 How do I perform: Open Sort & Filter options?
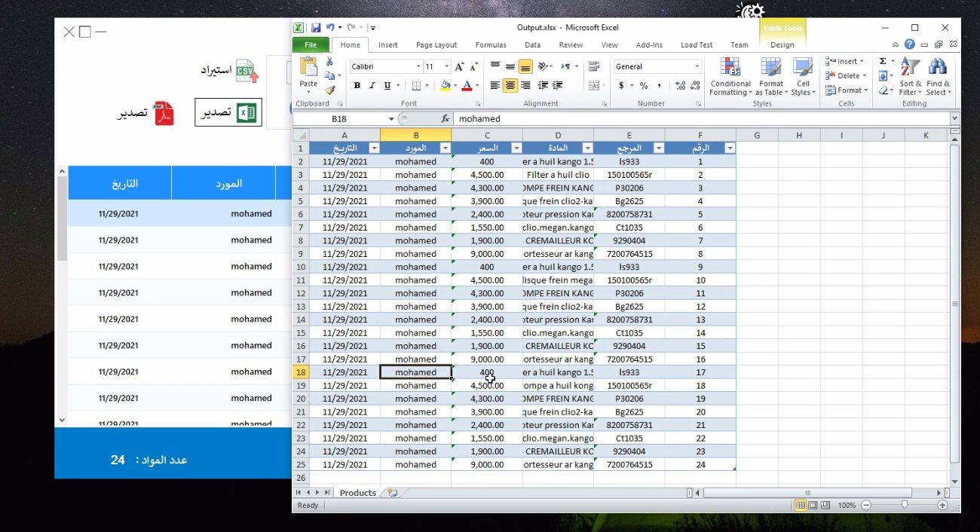[910, 78]
